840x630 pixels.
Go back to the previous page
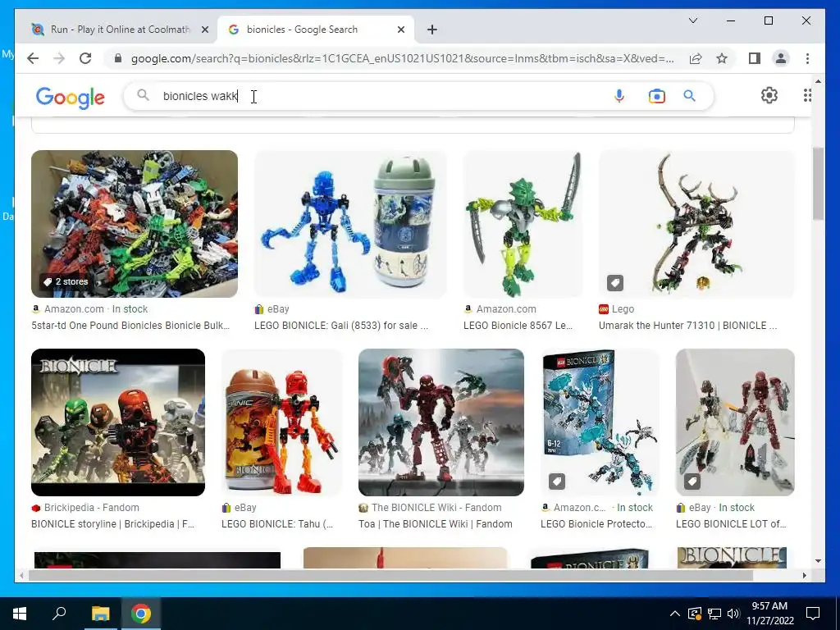point(33,58)
